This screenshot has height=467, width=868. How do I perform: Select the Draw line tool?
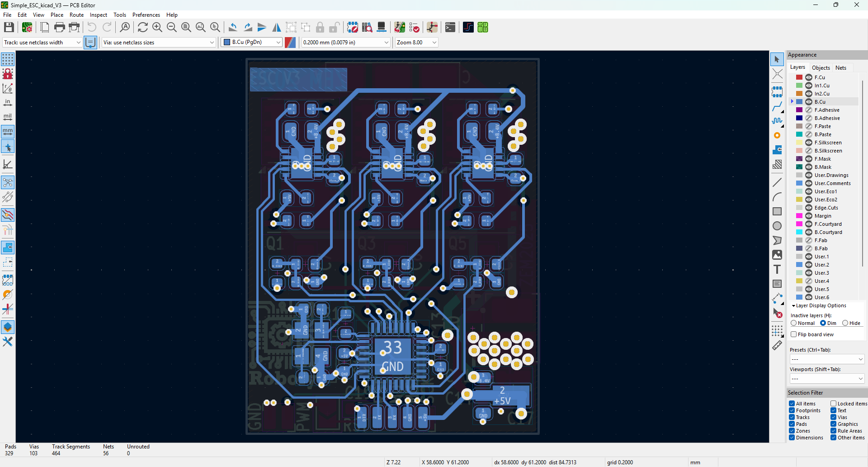(x=777, y=182)
